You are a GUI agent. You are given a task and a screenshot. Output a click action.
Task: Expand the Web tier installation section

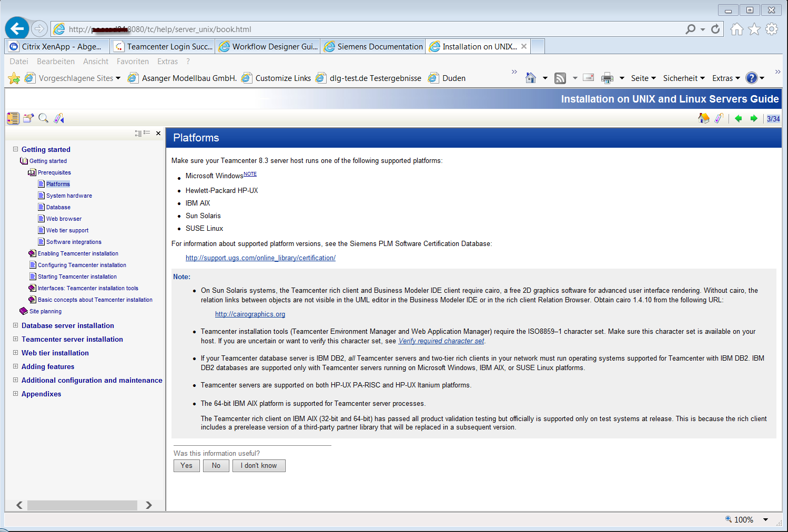click(16, 353)
